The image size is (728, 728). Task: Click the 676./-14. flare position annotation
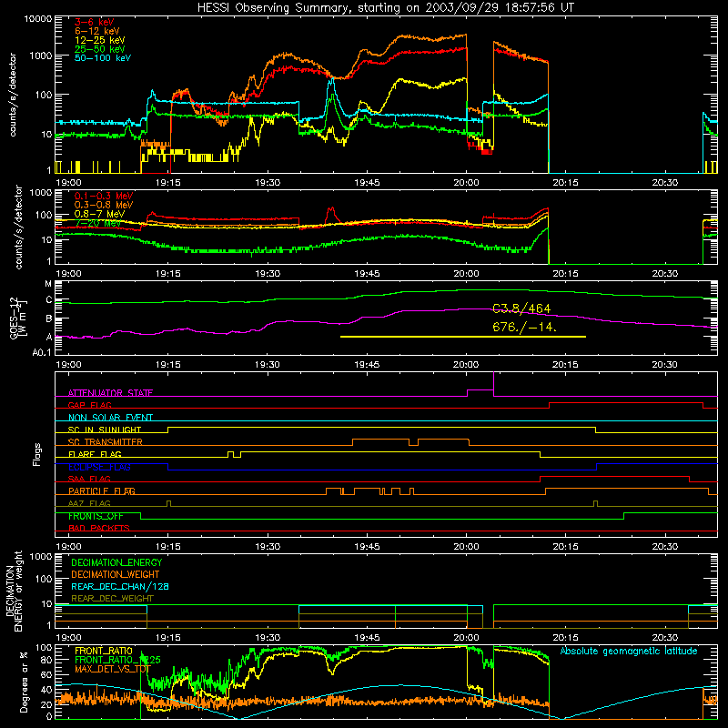(525, 327)
